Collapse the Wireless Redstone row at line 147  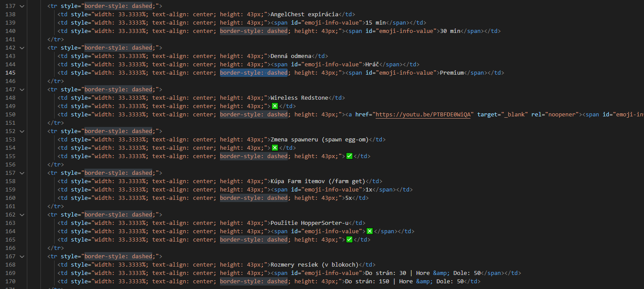[22, 90]
